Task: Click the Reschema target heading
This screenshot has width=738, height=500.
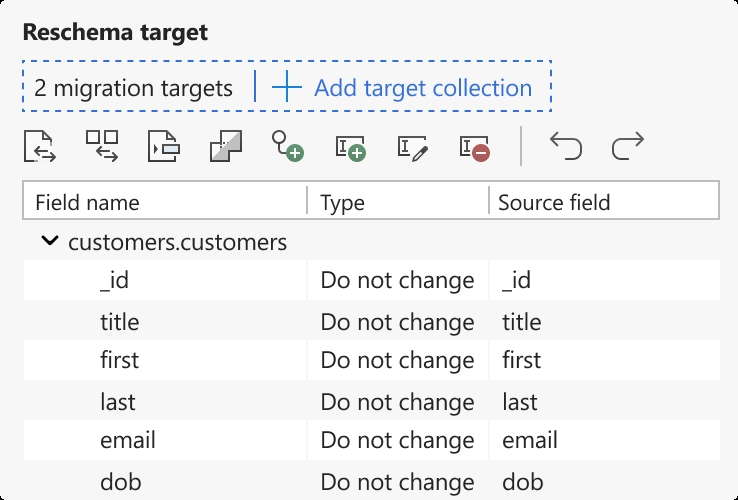Action: (x=115, y=32)
